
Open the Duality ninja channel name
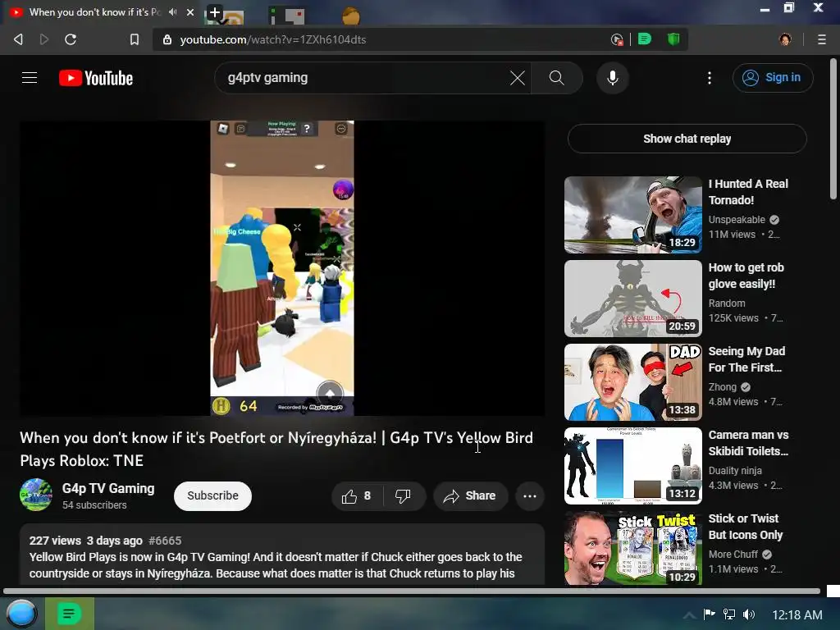(x=735, y=470)
